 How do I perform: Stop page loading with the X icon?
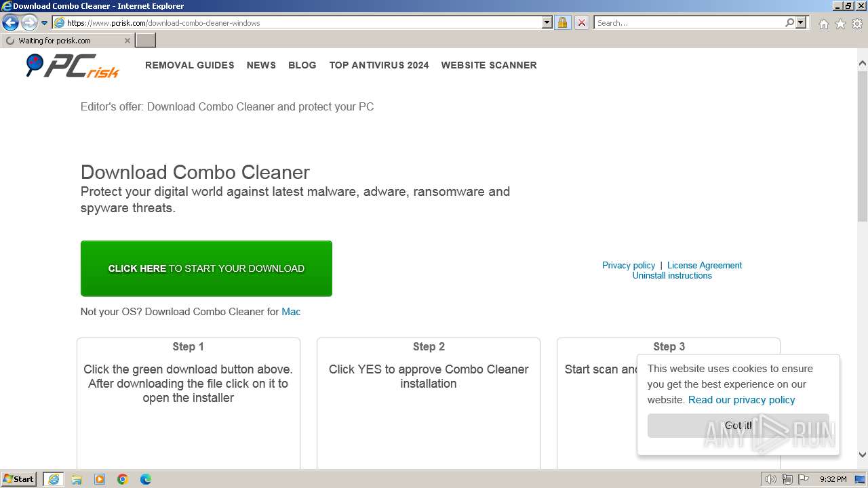(582, 23)
